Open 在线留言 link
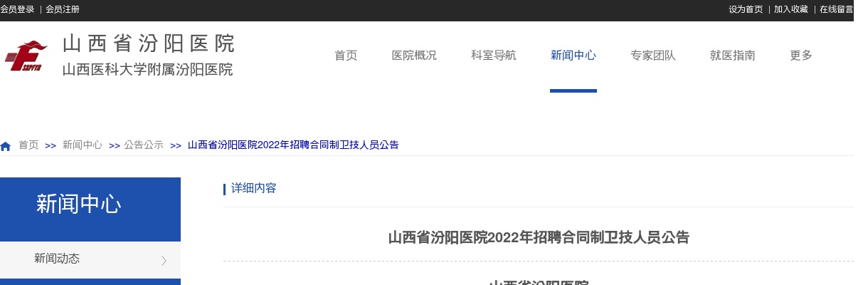 [x=836, y=9]
